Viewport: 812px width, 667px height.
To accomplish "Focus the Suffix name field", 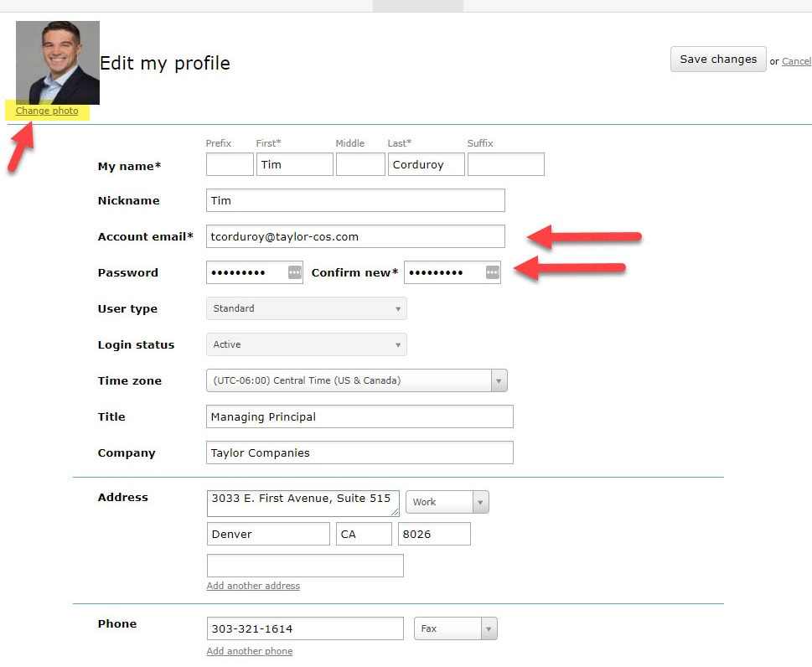I will click(506, 164).
